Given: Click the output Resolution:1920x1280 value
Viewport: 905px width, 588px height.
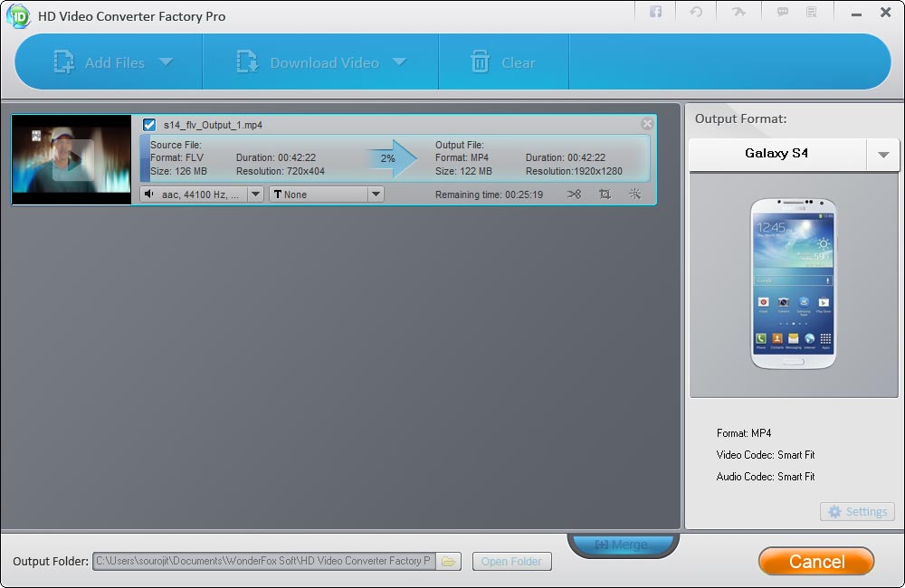Looking at the screenshot, I should [574, 171].
